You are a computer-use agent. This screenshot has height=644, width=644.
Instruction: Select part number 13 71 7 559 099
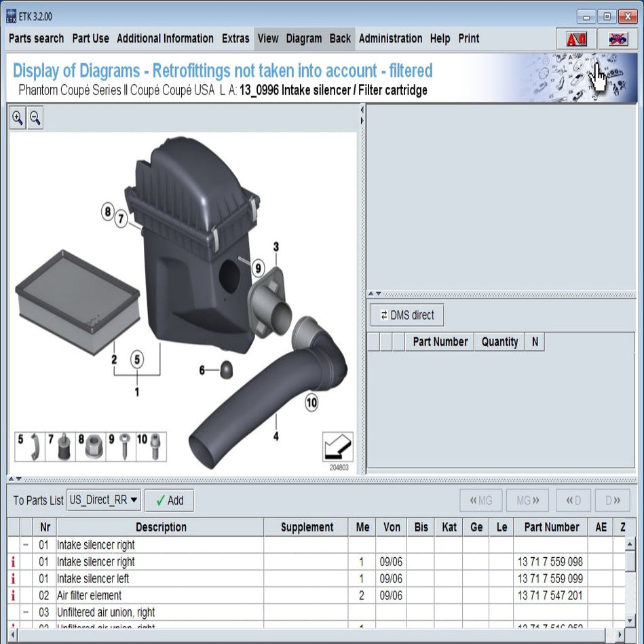coord(550,578)
